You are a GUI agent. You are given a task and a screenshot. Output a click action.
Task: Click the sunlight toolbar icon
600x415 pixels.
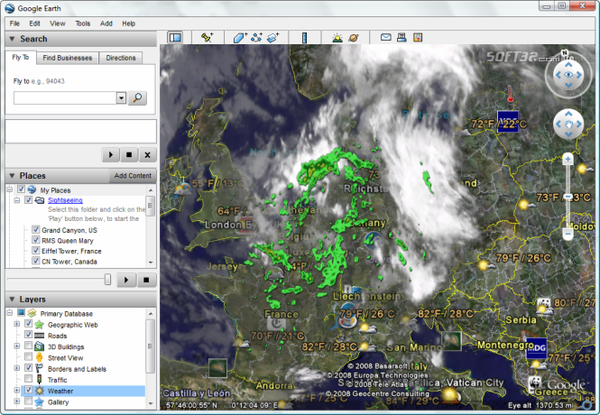coord(336,38)
